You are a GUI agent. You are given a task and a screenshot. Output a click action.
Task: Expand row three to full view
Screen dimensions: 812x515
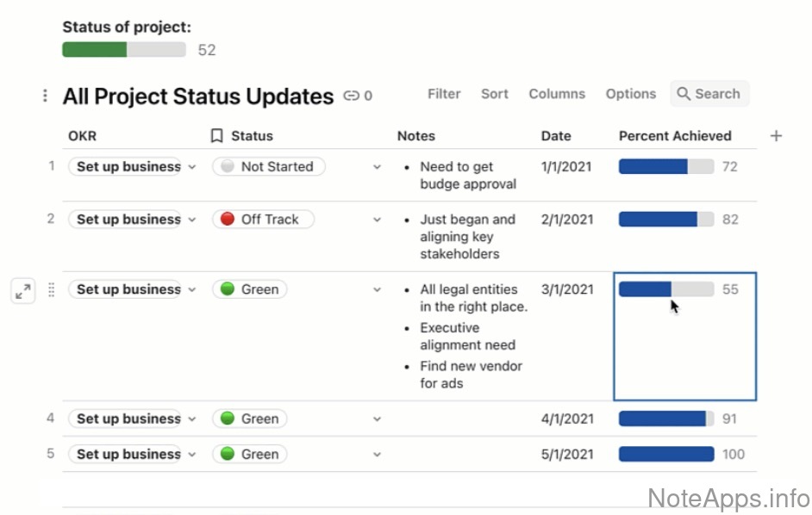click(23, 291)
